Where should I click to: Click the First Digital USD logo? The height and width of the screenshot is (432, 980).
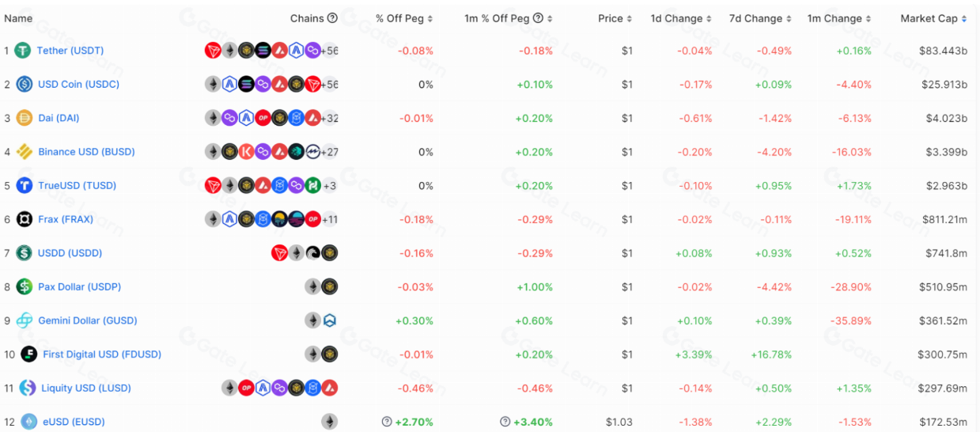[28, 354]
